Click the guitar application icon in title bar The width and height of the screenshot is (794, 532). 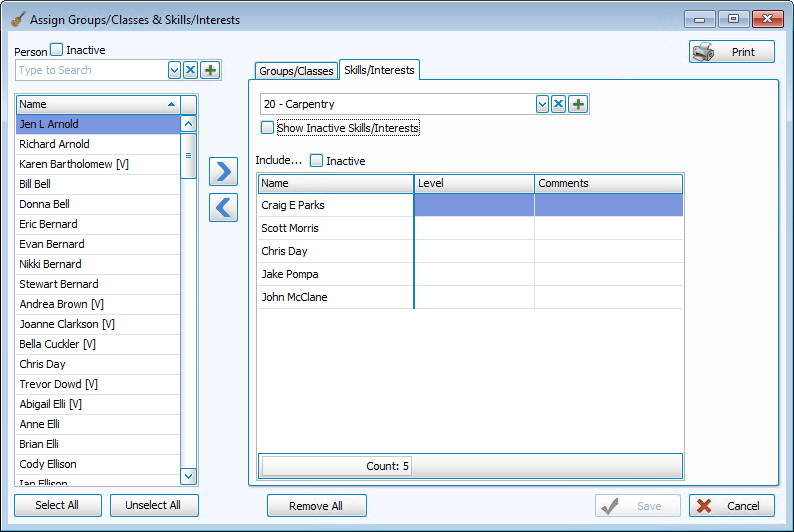(x=18, y=19)
